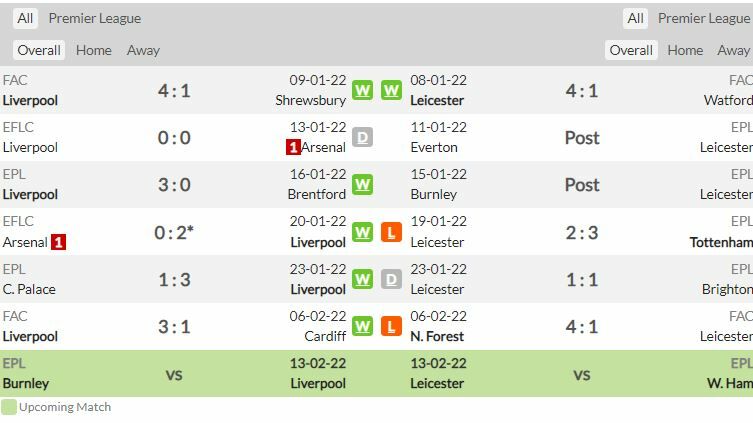Click the grey D badge in Leicester 23-01-22 row
The height and width of the screenshot is (423, 753).
391,280
